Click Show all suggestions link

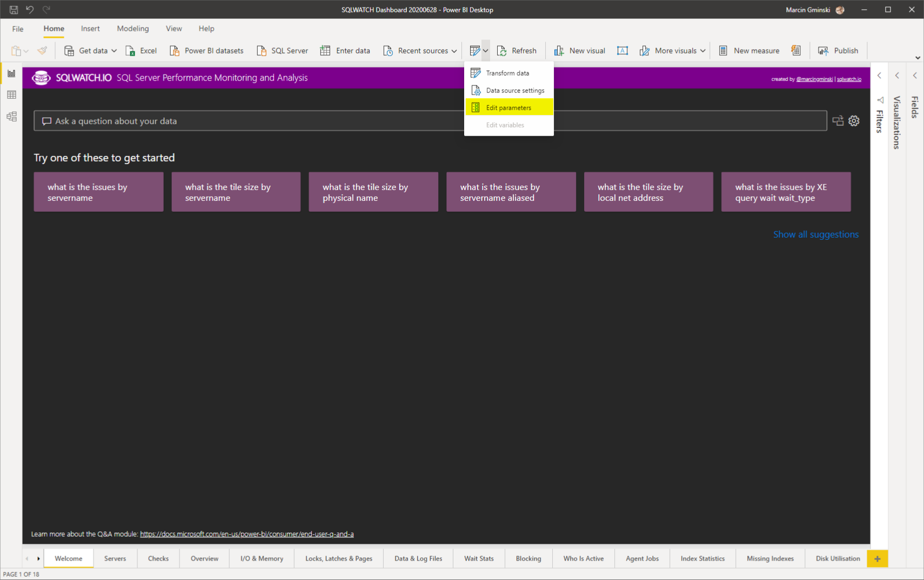(816, 234)
